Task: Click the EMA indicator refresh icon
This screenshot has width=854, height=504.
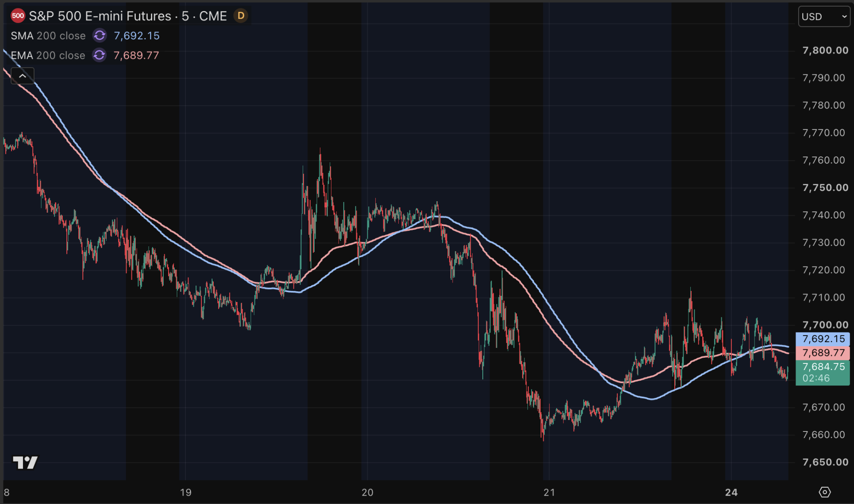Action: [99, 55]
